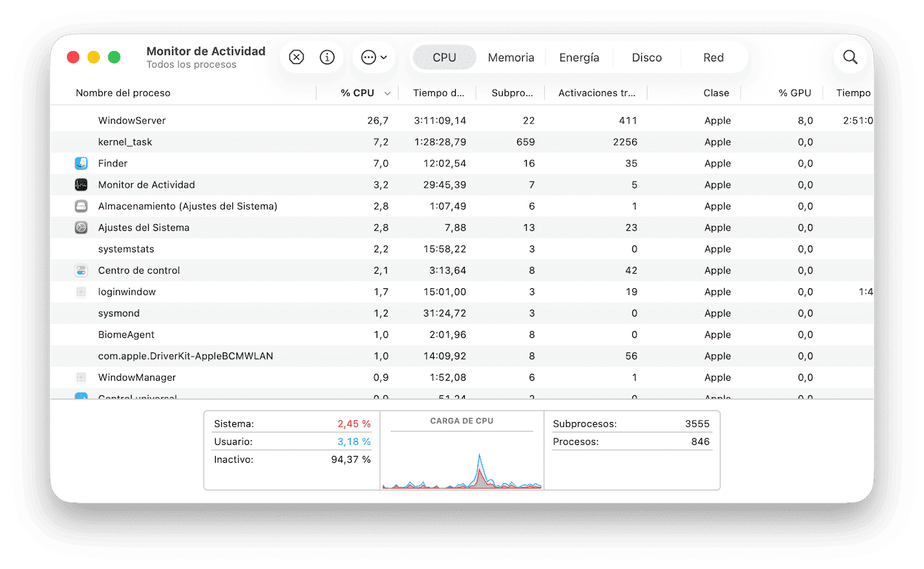
Task: Switch to the Disco tab
Action: pyautogui.click(x=647, y=58)
